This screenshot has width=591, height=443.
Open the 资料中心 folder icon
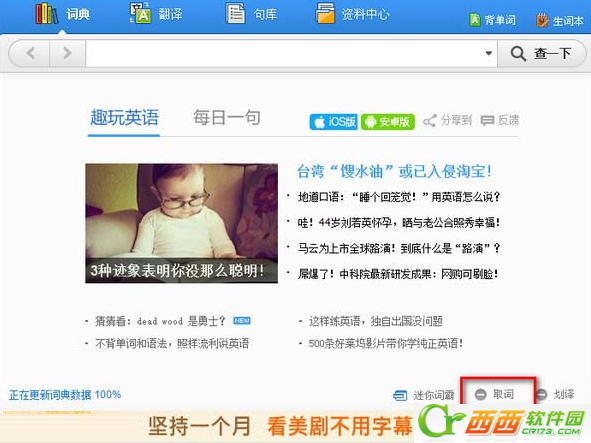(325, 13)
